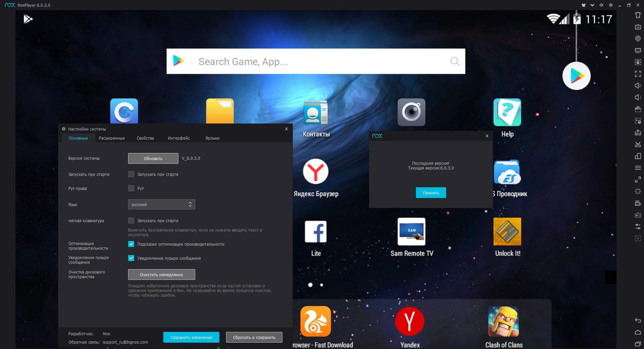Open the Контакты app icon
The image size is (644, 349).
click(x=316, y=112)
